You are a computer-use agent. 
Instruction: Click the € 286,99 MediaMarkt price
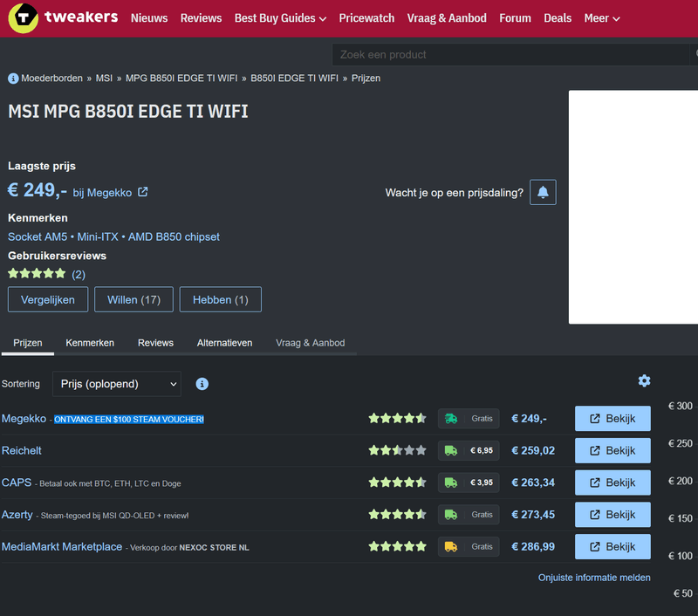click(x=533, y=546)
